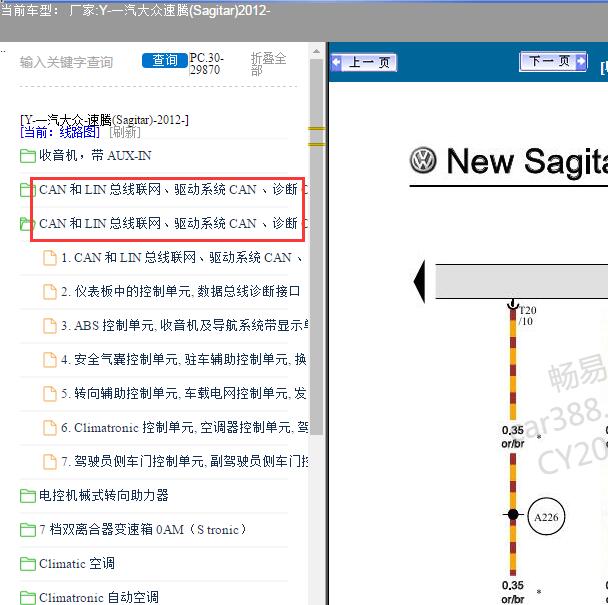Click the A226 connection node circle

[546, 517]
